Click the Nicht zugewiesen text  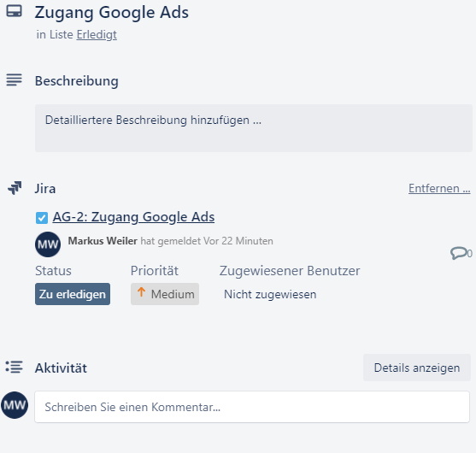270,294
